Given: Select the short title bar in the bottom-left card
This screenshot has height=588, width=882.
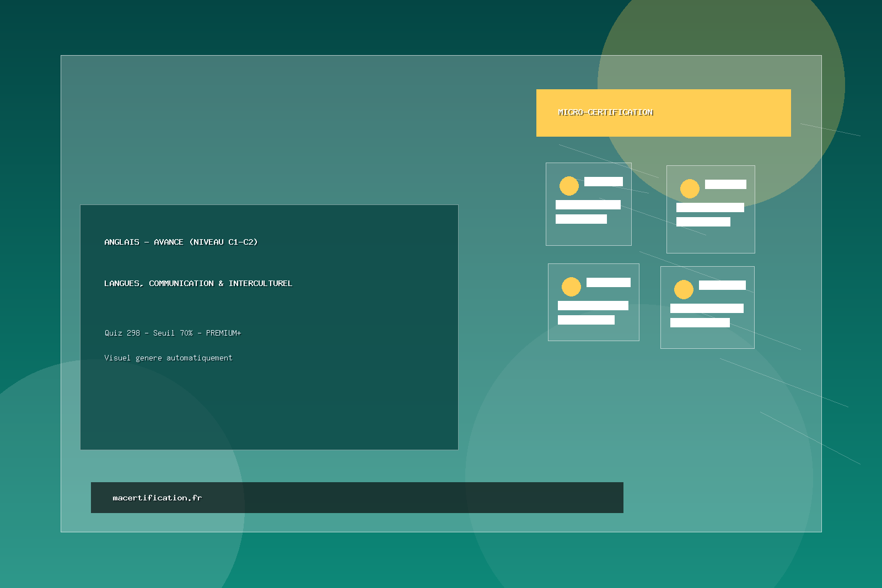Looking at the screenshot, I should point(608,283).
